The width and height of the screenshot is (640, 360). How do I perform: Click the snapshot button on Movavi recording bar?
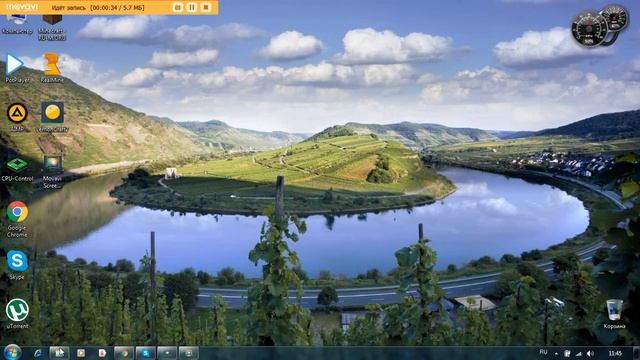pyautogui.click(x=178, y=7)
